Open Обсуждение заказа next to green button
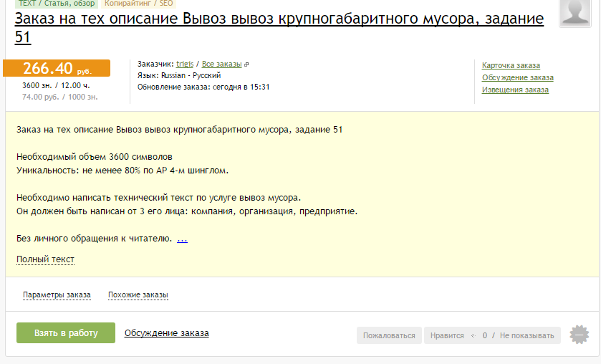 [x=167, y=333]
